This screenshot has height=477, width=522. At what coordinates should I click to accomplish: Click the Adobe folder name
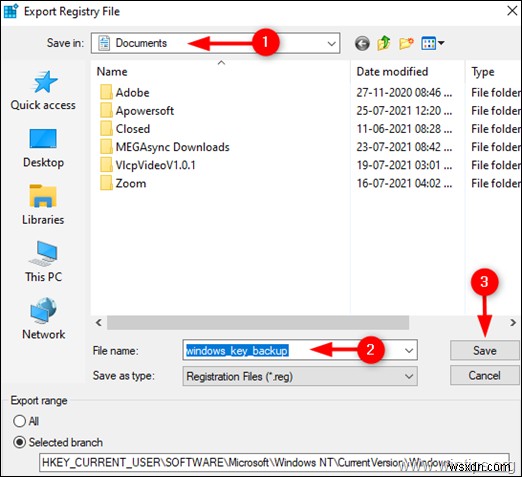(132, 92)
